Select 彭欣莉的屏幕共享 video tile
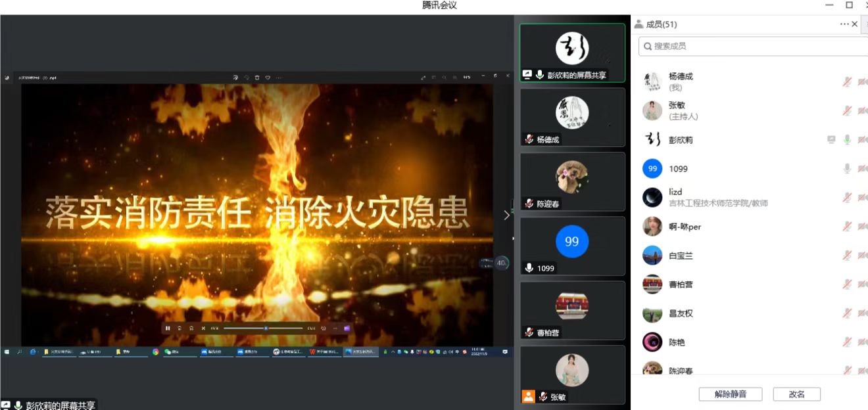This screenshot has height=410, width=868. tap(571, 53)
